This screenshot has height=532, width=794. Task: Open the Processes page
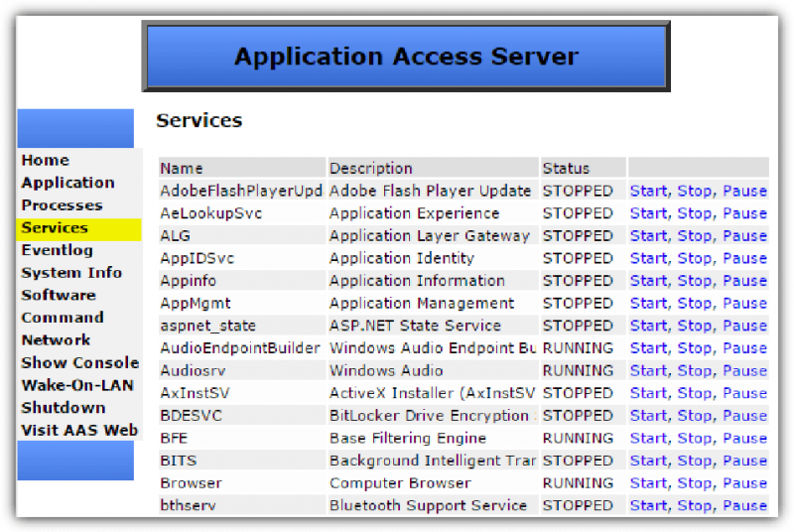[x=62, y=205]
